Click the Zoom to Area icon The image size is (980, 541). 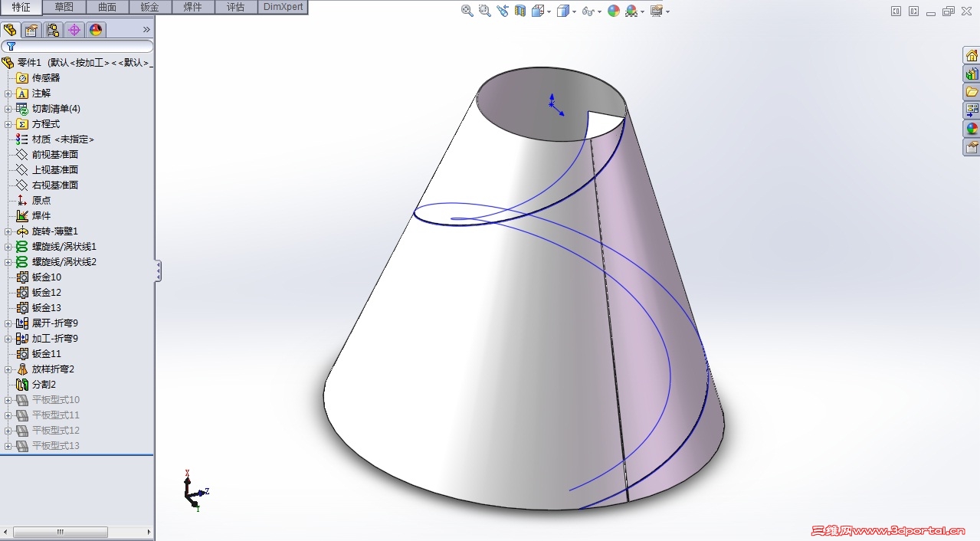click(485, 11)
